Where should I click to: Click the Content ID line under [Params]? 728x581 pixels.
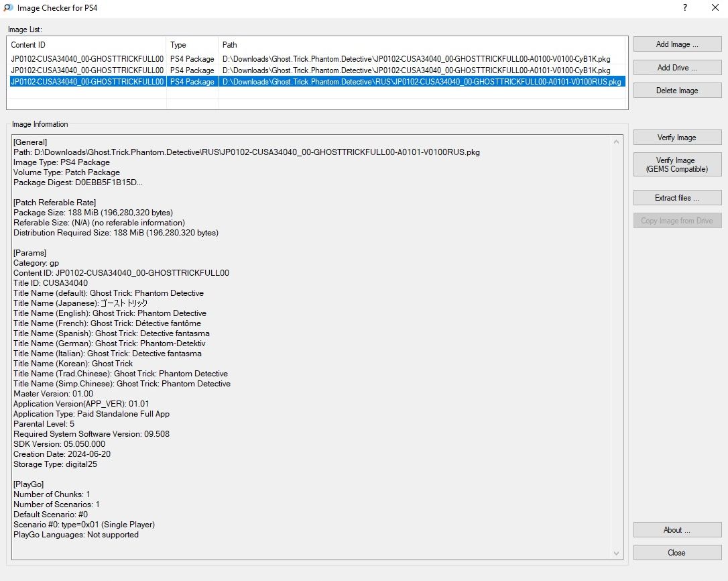click(121, 273)
